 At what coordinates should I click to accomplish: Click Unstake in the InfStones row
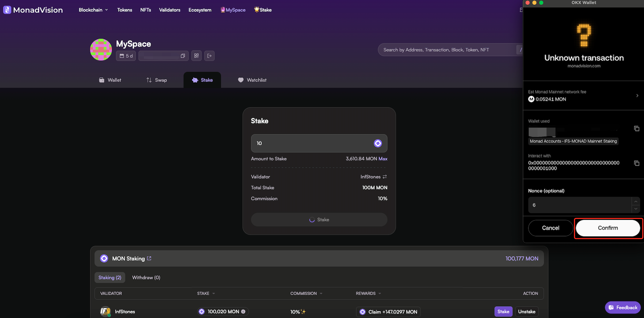[x=527, y=312]
